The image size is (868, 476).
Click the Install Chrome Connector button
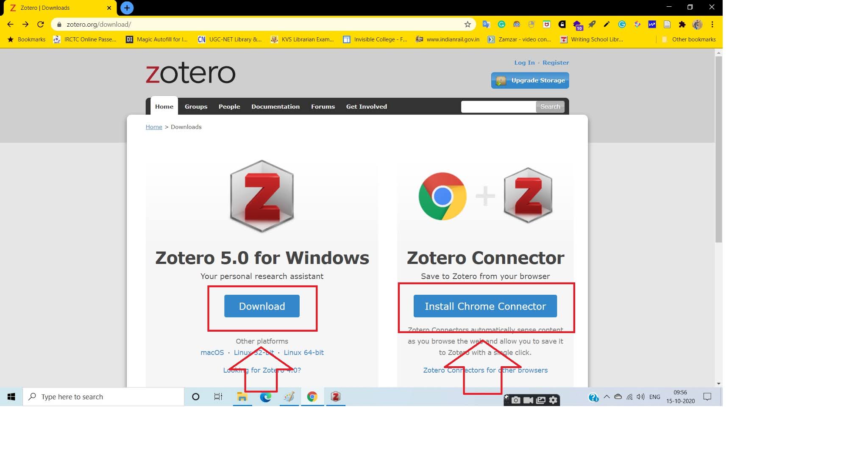click(485, 306)
